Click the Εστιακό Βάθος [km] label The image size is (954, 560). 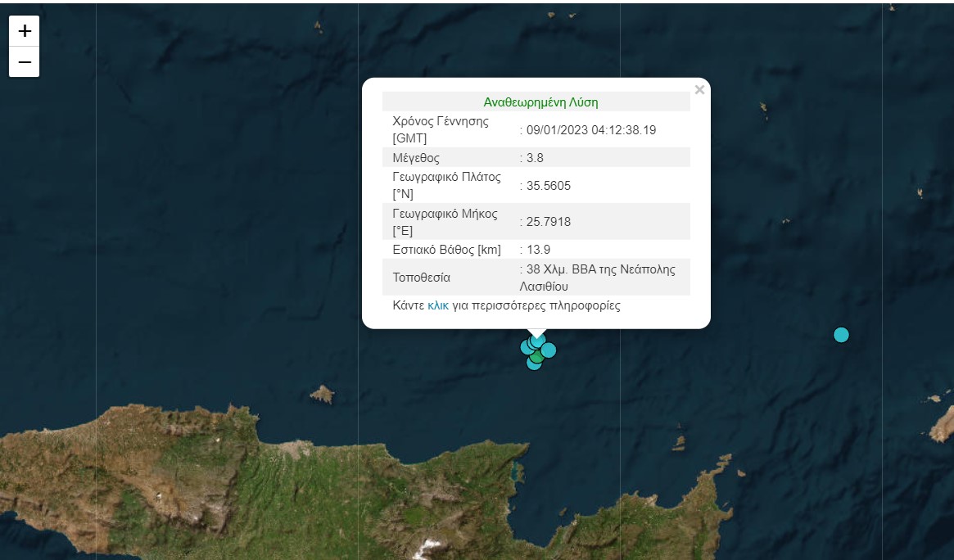(446, 250)
